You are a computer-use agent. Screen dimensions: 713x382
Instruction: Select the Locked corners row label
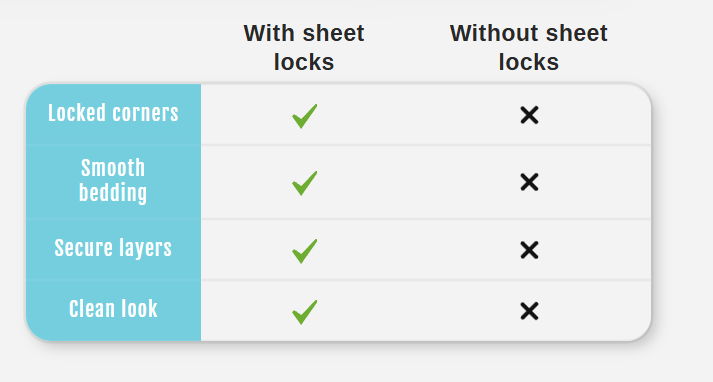click(113, 113)
